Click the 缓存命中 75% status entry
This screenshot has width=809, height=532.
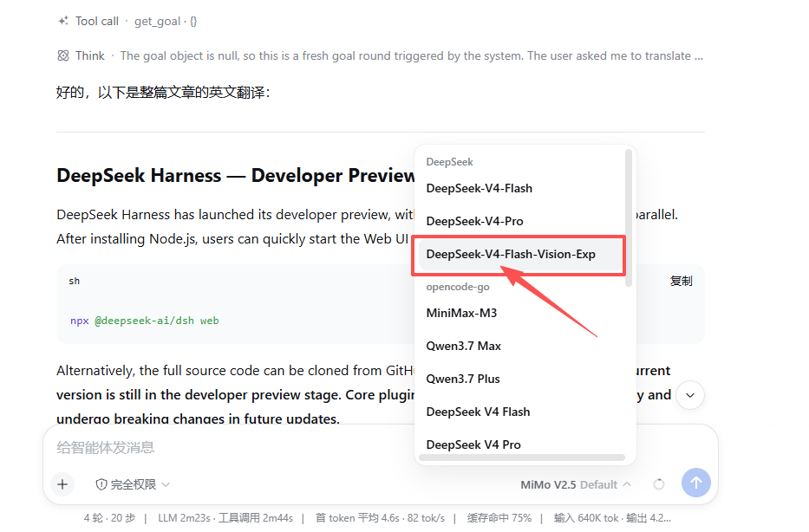[499, 518]
